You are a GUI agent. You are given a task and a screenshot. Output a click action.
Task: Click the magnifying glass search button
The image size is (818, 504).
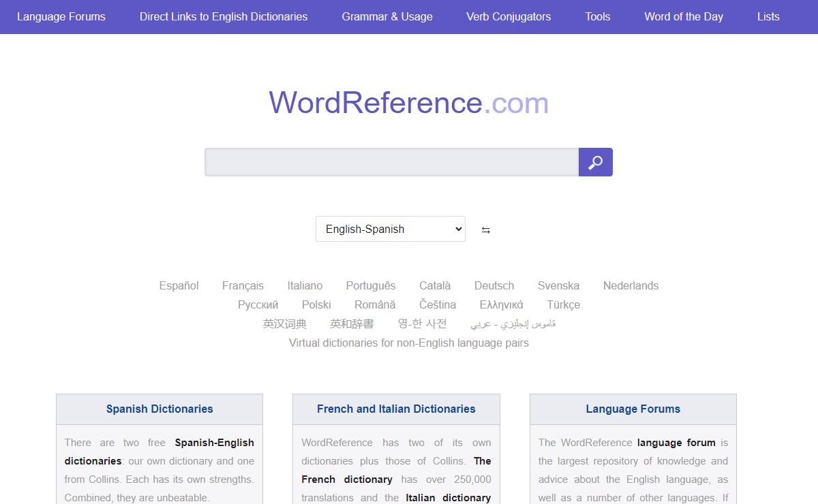click(596, 162)
